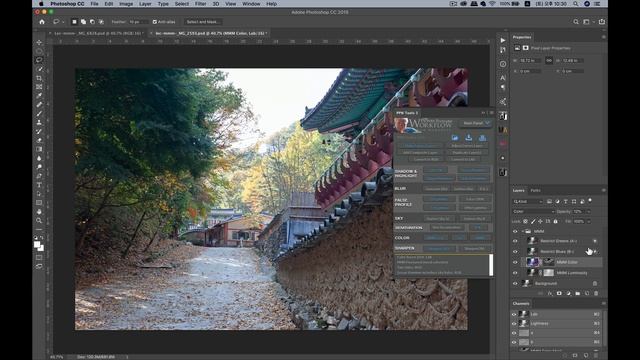Click the Actions play icon in dock
This screenshot has height=360, width=640.
[503, 40]
